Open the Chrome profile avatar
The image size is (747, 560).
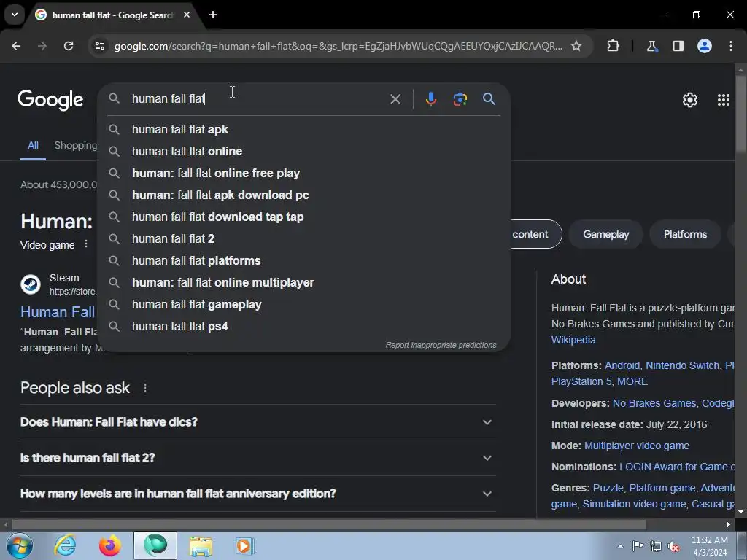click(x=705, y=46)
